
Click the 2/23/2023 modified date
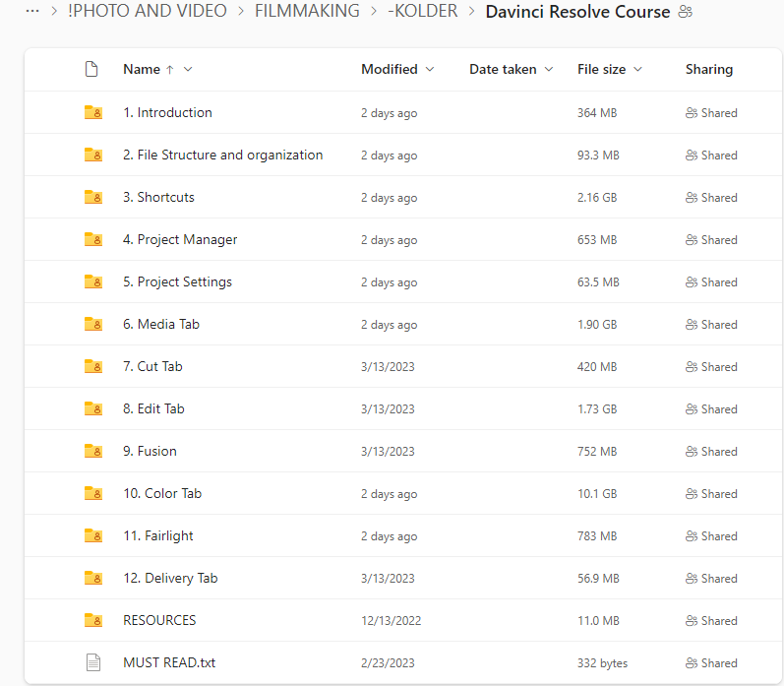click(388, 663)
